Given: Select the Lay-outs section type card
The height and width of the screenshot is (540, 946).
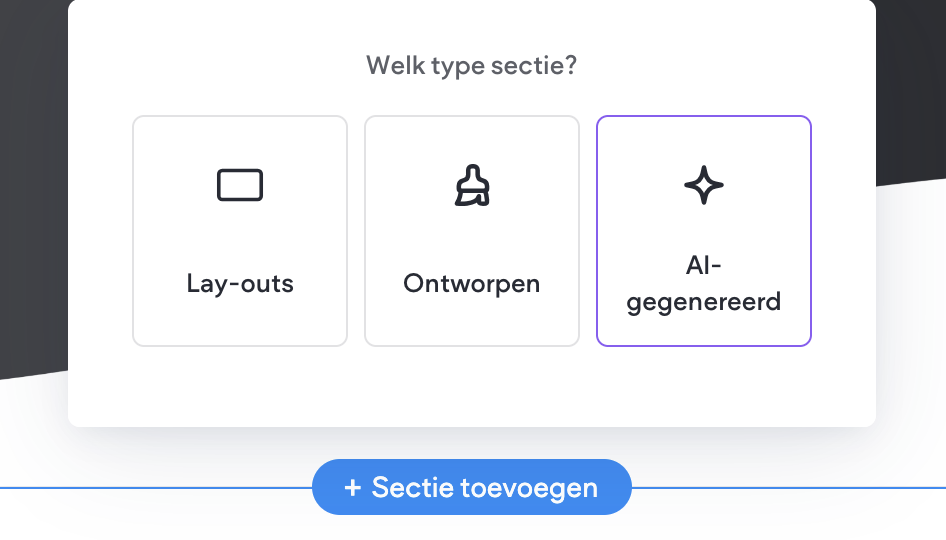Looking at the screenshot, I should [240, 231].
